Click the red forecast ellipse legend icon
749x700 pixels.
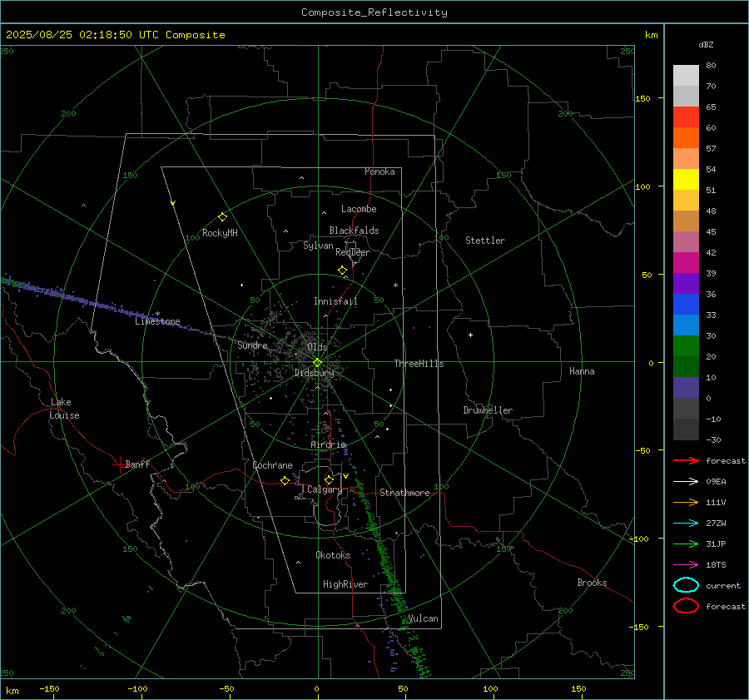click(686, 606)
